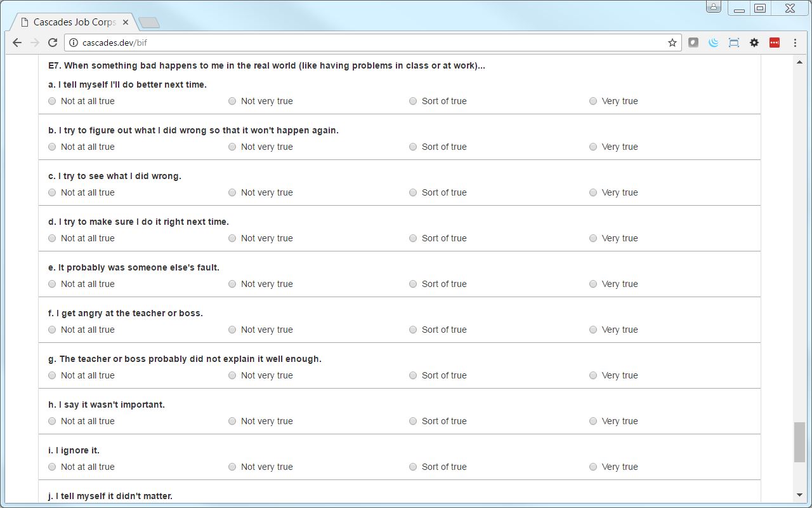Pick 'Very true' for 'do it right next time'
The height and width of the screenshot is (508, 812).
pos(593,238)
